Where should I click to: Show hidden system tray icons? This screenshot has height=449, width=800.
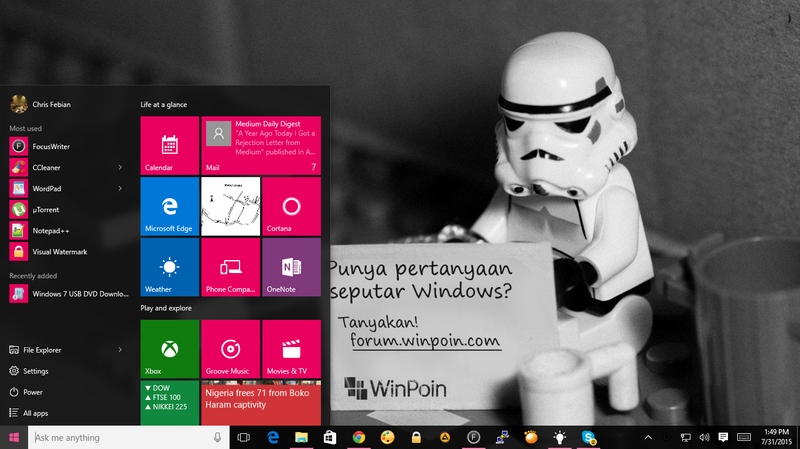coord(648,437)
